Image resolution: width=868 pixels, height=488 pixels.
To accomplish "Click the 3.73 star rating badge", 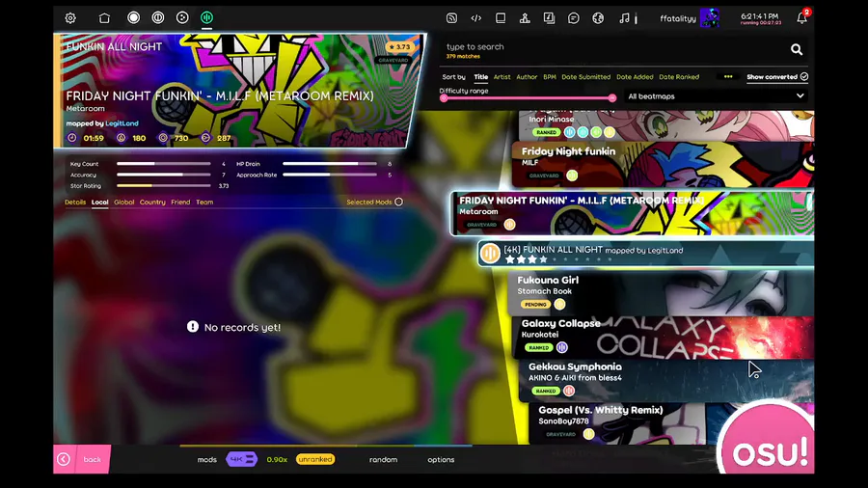I will 398,47.
